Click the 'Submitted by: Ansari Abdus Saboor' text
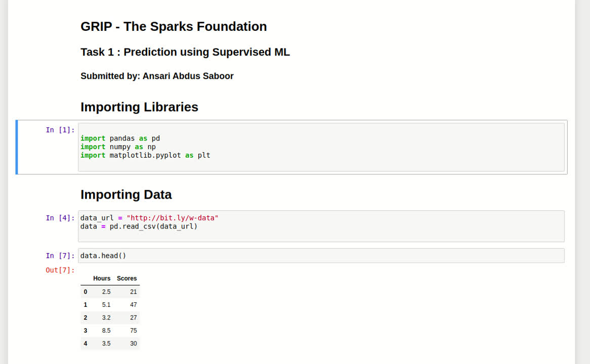Screen dimensions: 590x364 point(157,76)
